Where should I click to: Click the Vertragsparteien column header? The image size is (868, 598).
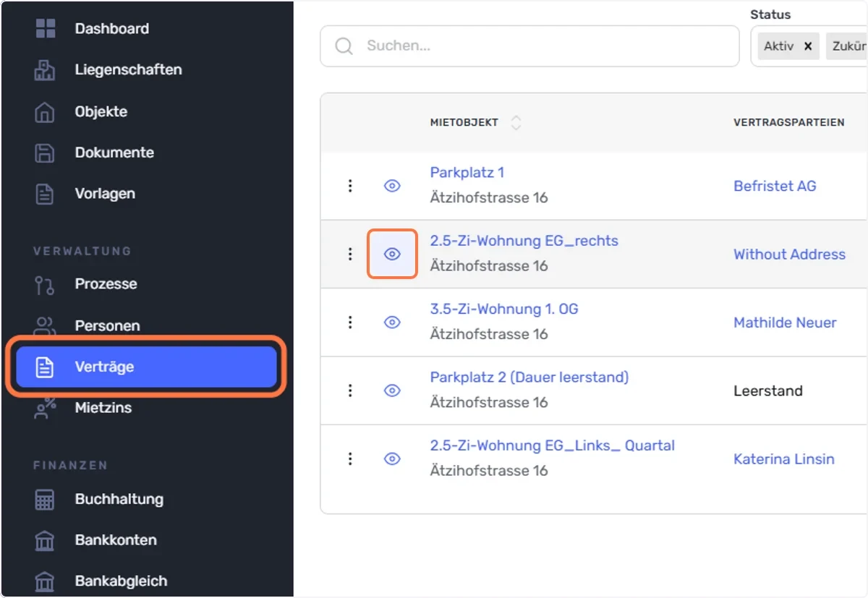pyautogui.click(x=789, y=123)
